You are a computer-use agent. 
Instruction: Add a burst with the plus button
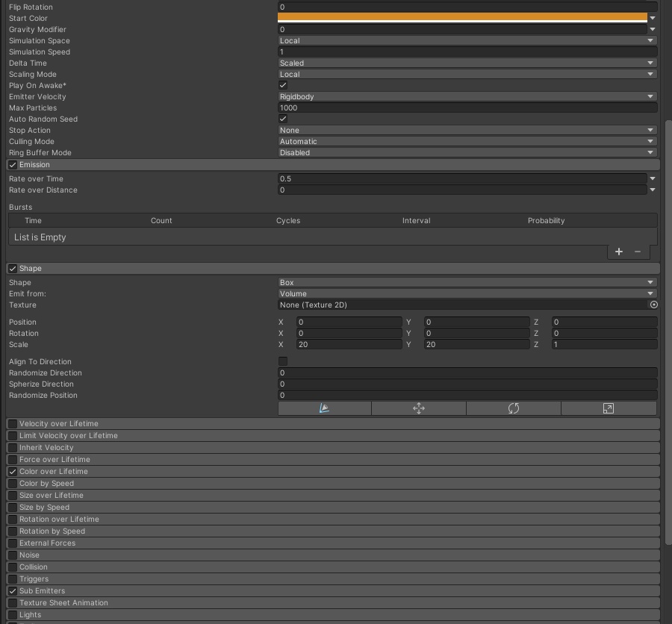tap(619, 252)
